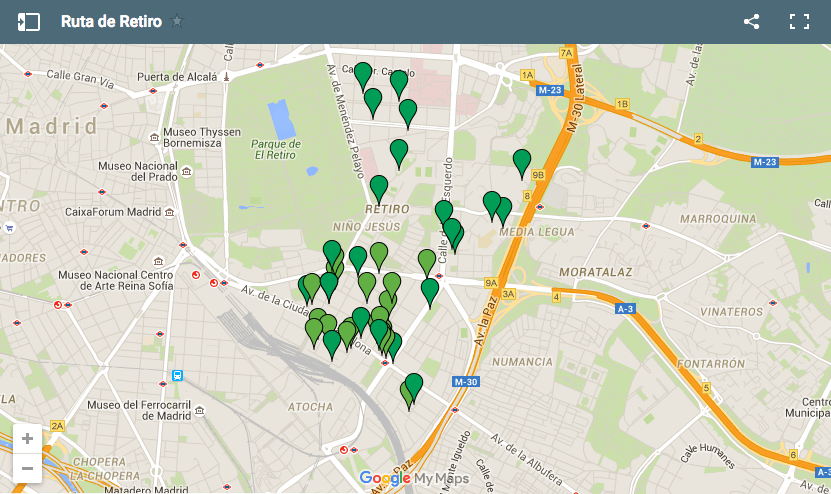Viewport: 831px width, 494px height.
Task: Click the Reina Sofía museum icon
Action: click(158, 261)
